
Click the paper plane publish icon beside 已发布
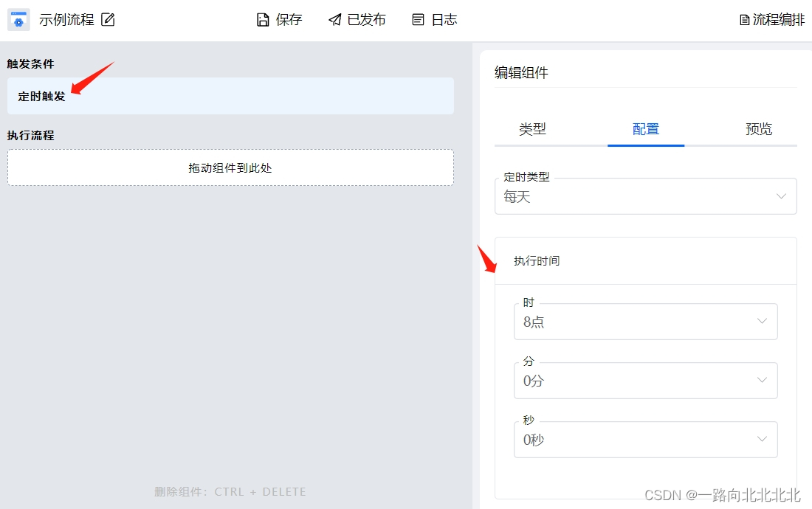[334, 19]
